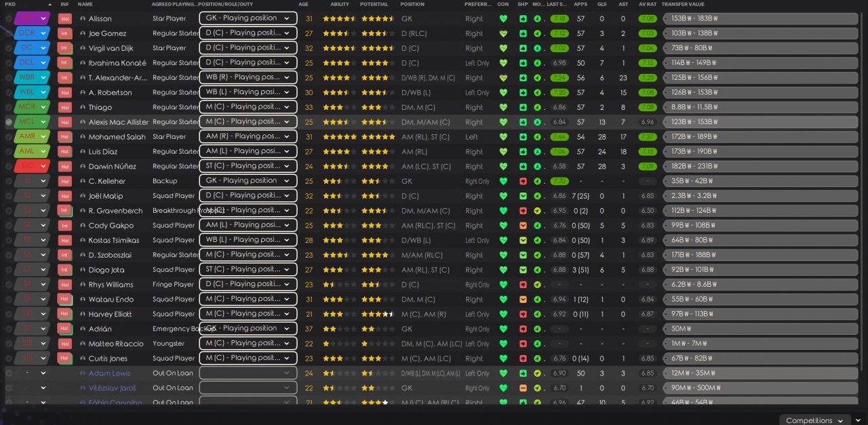Sort by the POTENTIAL column header
868x425 pixels.
point(374,5)
